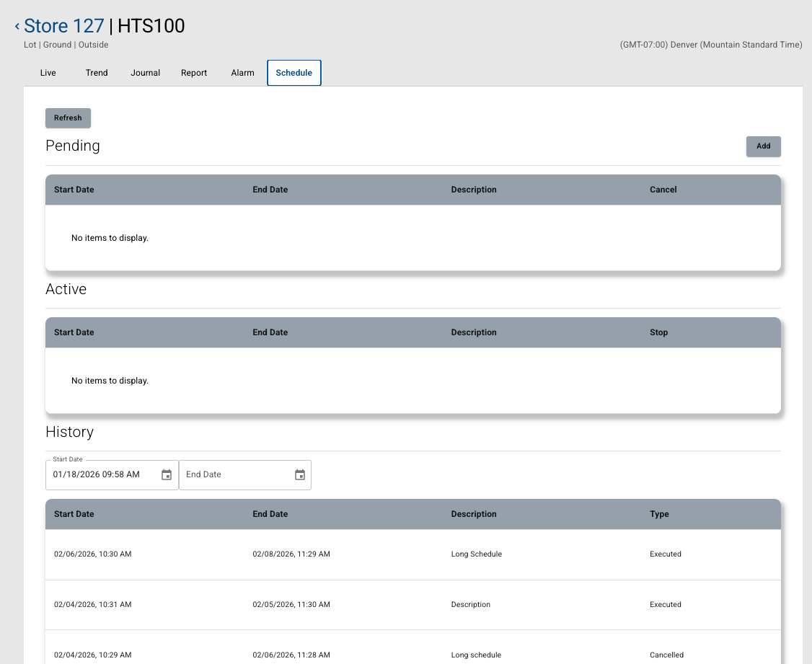Click the Active table Description column header
Viewport: 812px width, 664px height.
point(474,332)
